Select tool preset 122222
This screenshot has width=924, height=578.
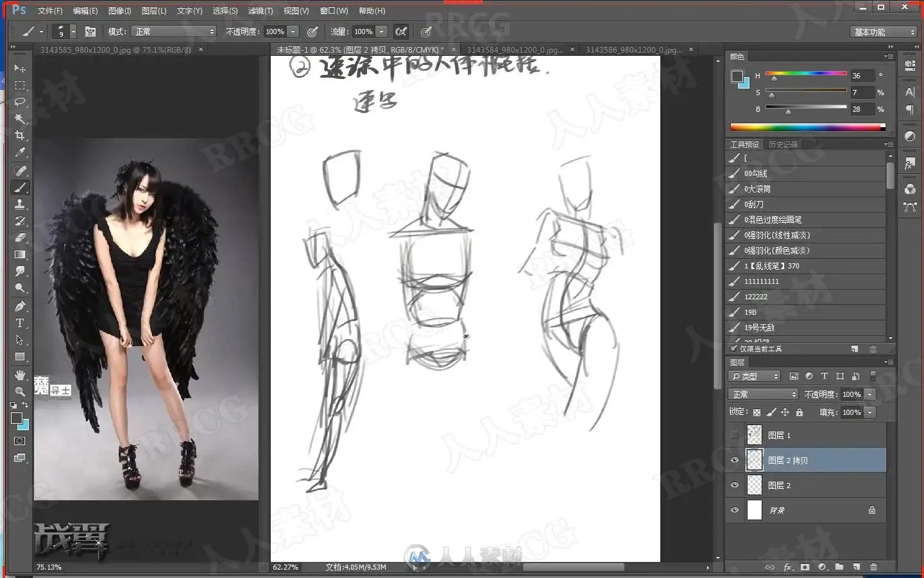click(x=807, y=297)
